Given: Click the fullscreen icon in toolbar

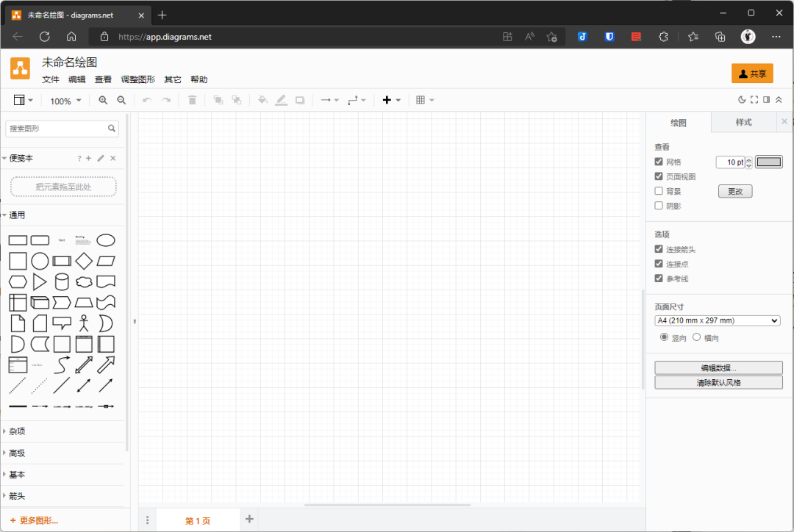Looking at the screenshot, I should [754, 100].
